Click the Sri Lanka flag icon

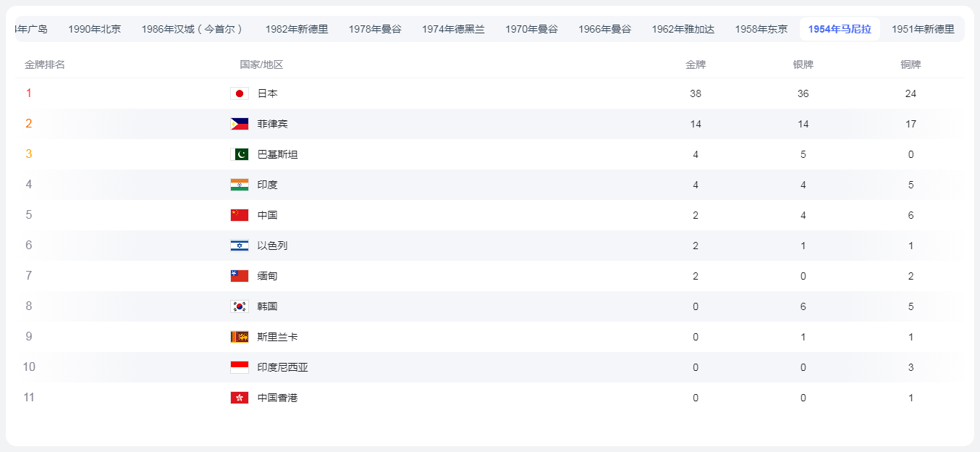pos(240,337)
